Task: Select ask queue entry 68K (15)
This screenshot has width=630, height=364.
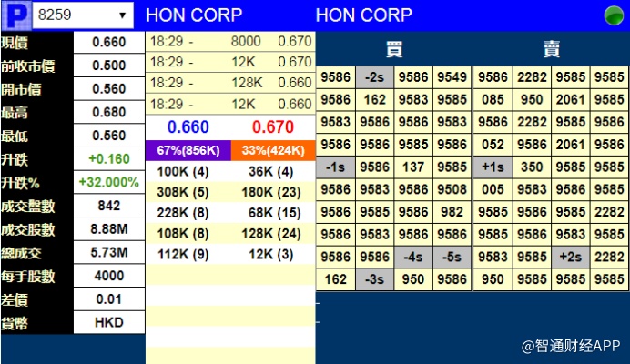Action: [274, 213]
